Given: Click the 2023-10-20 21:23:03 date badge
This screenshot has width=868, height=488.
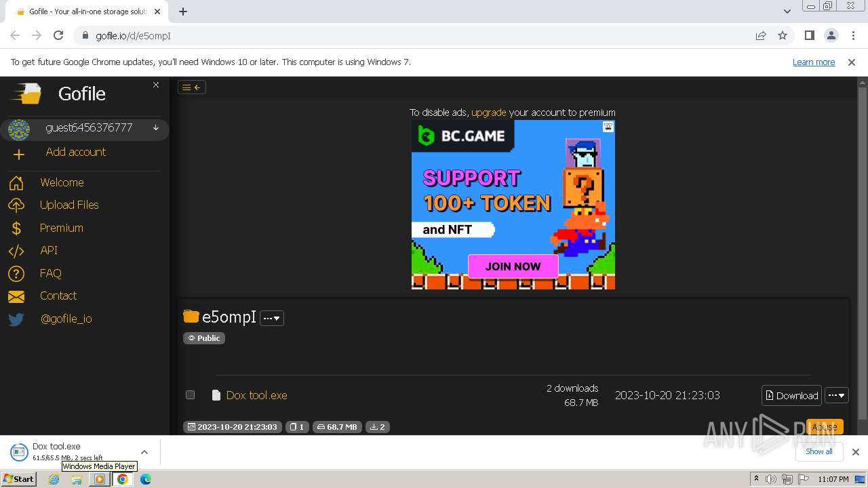Looking at the screenshot, I should 233,427.
